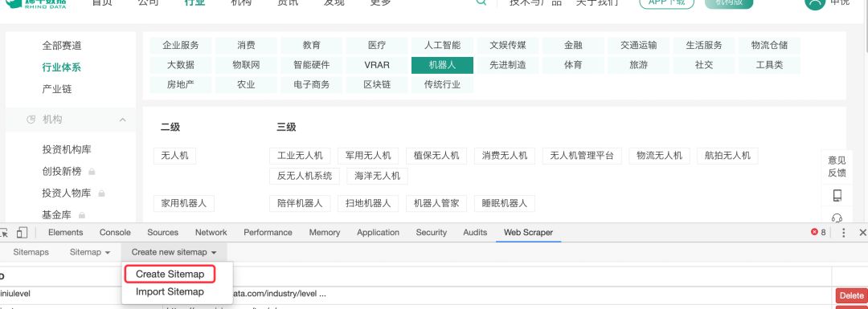
Task: Open the Network tab in DevTools
Action: coord(211,233)
